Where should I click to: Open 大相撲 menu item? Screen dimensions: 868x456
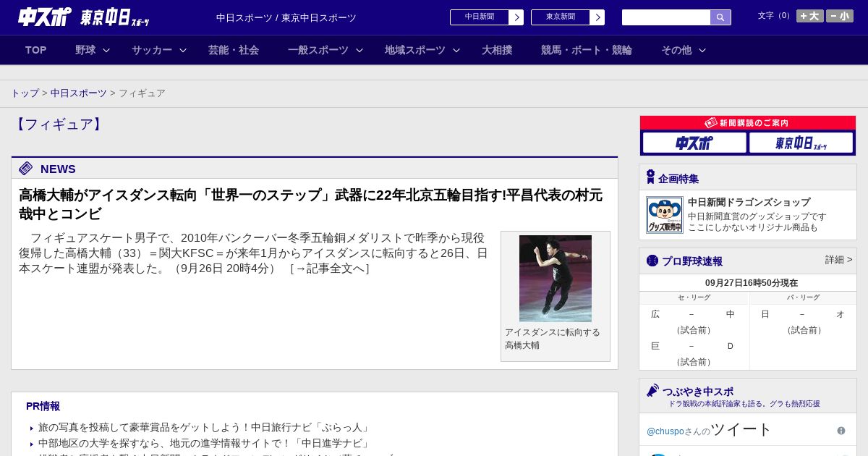coord(497,50)
